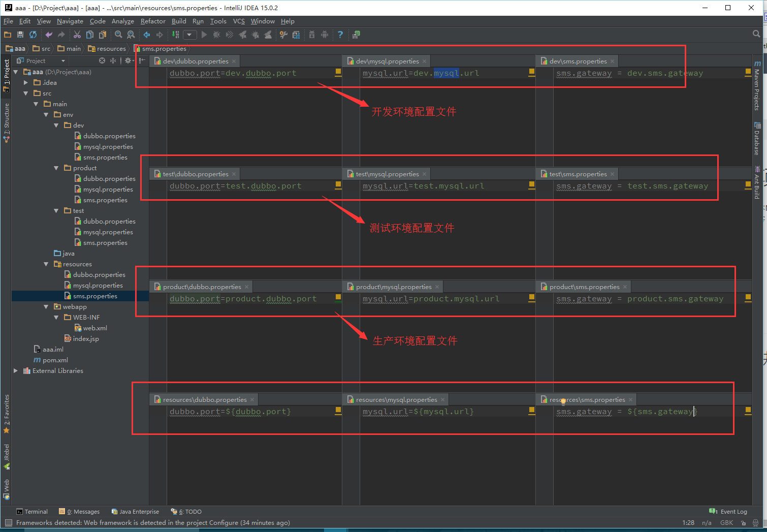Open the Analyze menu
Image resolution: width=767 pixels, height=532 pixels.
coord(122,21)
